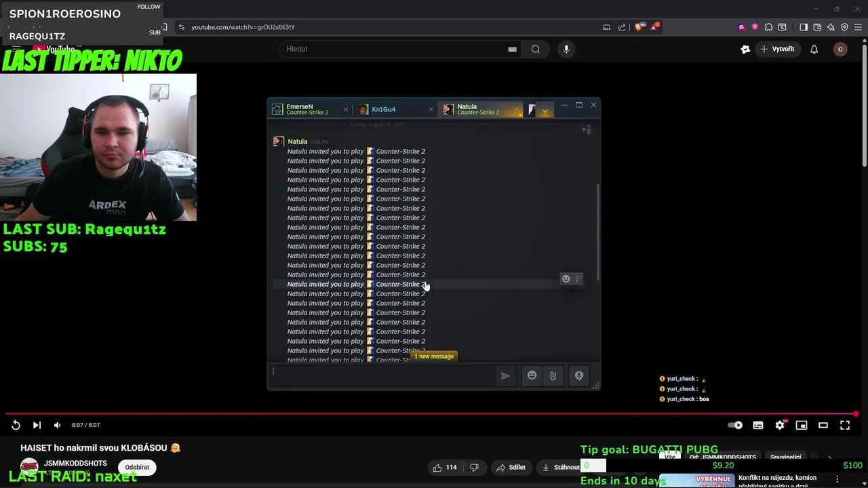Enter fullscreen on the YouTube player
This screenshot has height=488, width=868.
point(845,425)
